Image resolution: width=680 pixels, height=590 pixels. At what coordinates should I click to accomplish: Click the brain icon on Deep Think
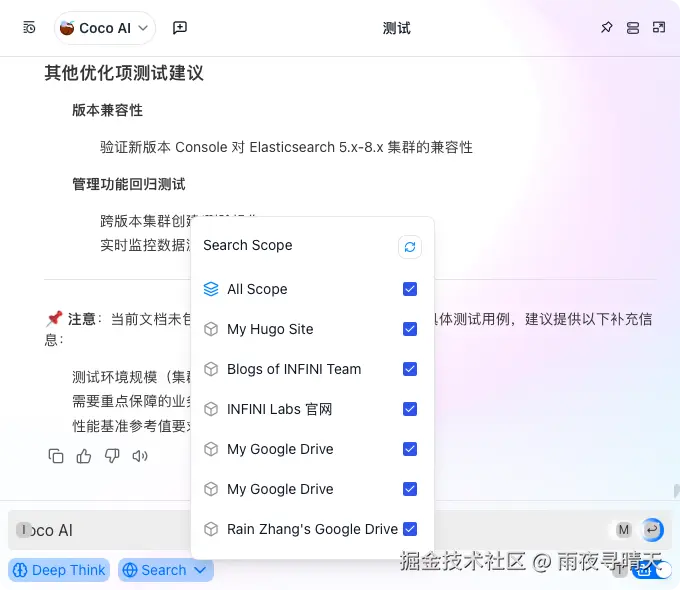[20, 570]
